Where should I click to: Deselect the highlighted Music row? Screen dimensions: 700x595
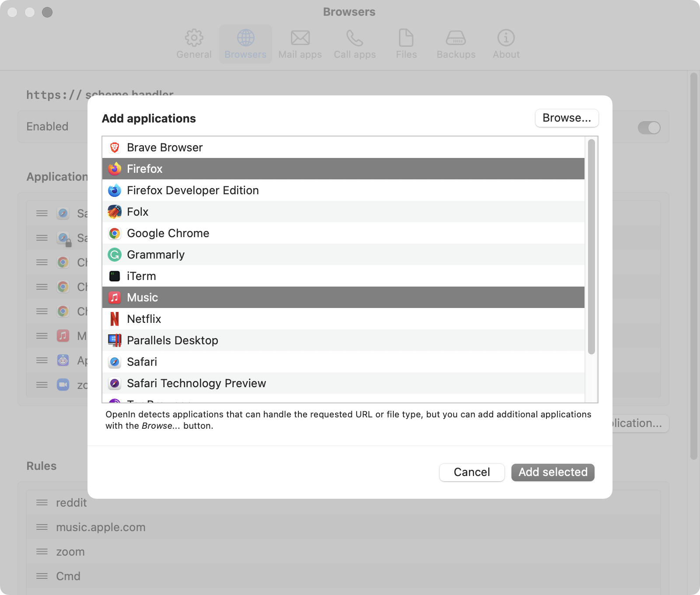[343, 297]
